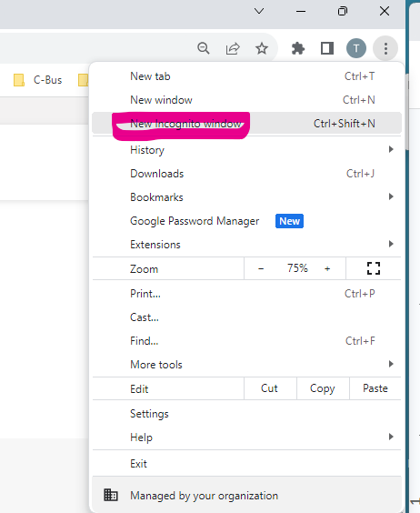Screen dimensions: 420x513
Task: Minimize the Chrome window
Action: pos(301,12)
